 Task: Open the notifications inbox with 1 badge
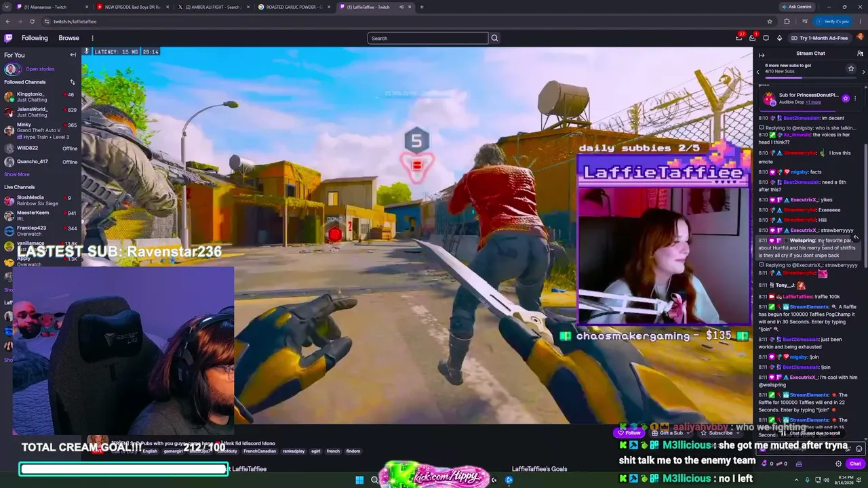point(753,38)
